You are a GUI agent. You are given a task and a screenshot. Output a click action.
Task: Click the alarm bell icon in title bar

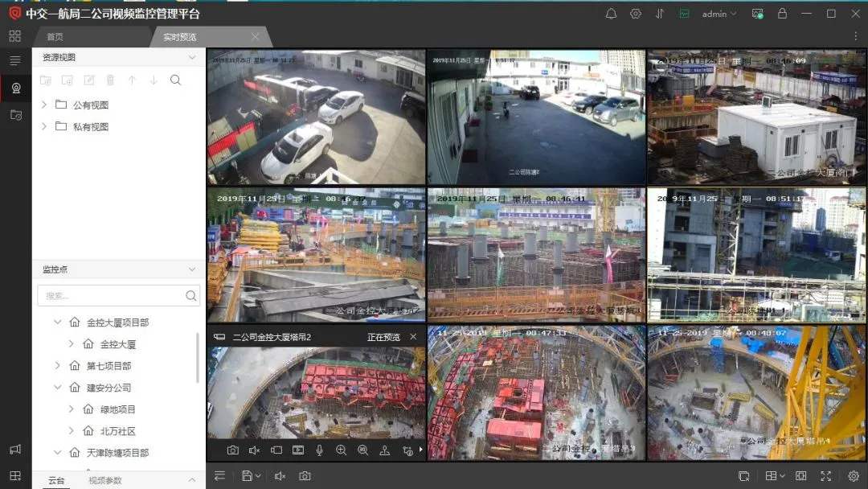[x=611, y=14]
